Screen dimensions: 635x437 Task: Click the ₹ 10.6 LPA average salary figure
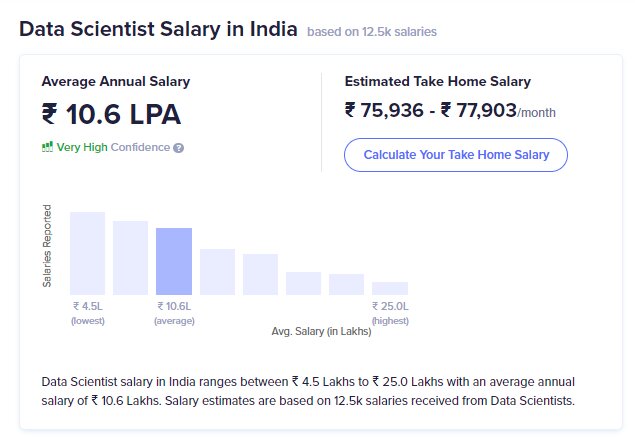click(111, 114)
